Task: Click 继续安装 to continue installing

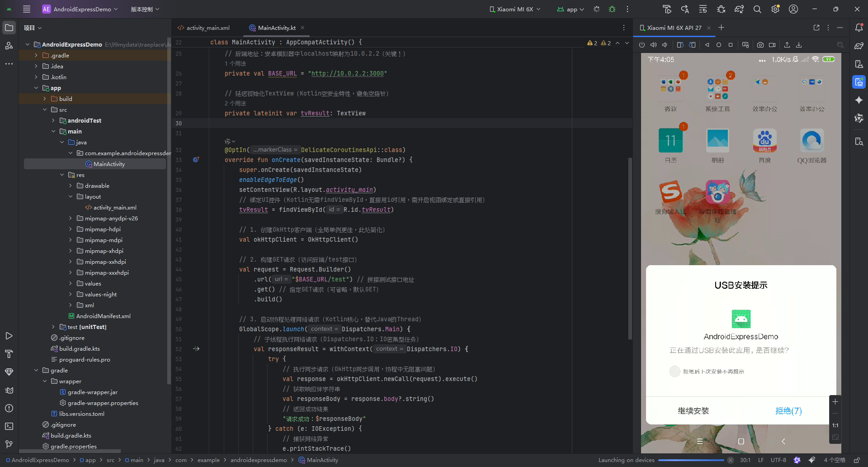Action: pos(693,411)
